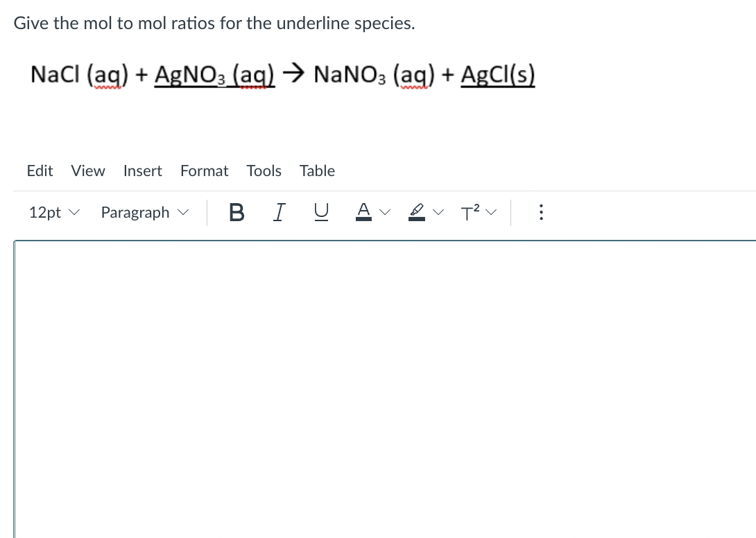Image resolution: width=756 pixels, height=538 pixels.
Task: Open the View menu
Action: coord(87,171)
